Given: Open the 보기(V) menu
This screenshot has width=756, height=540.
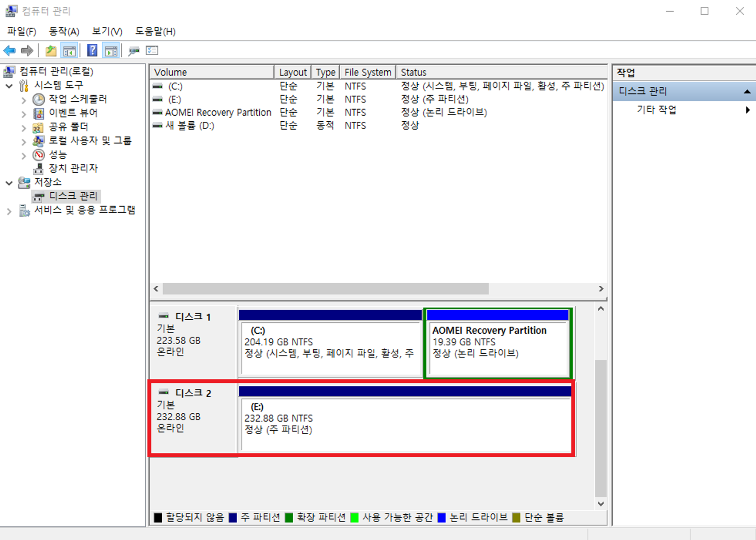Looking at the screenshot, I should (107, 31).
